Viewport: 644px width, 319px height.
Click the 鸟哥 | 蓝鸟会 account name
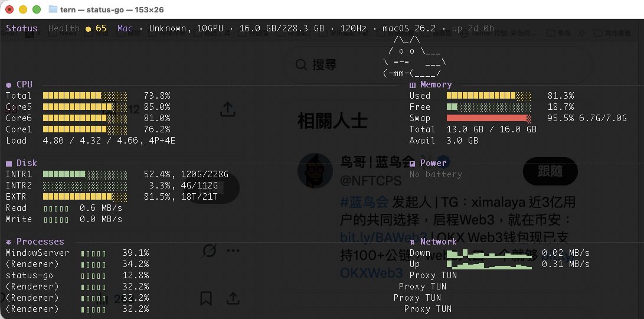tap(377, 162)
